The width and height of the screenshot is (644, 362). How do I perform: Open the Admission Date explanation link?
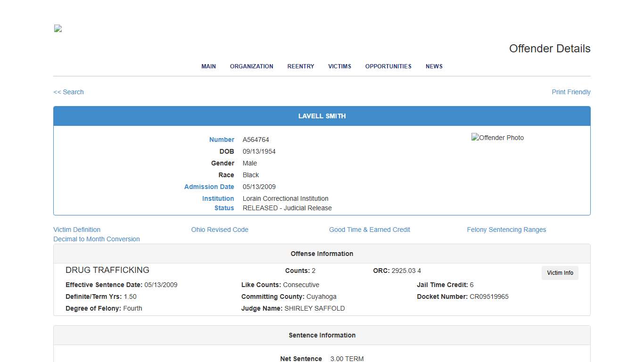[209, 187]
